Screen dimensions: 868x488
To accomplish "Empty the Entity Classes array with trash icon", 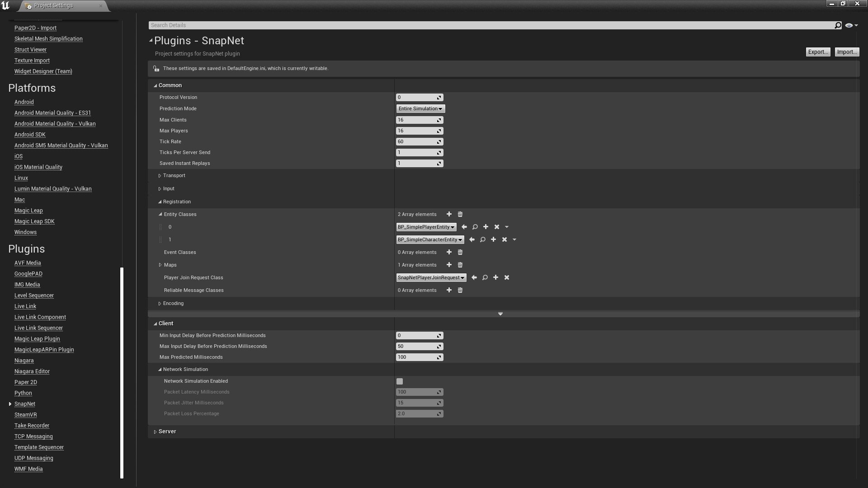I will [x=460, y=214].
